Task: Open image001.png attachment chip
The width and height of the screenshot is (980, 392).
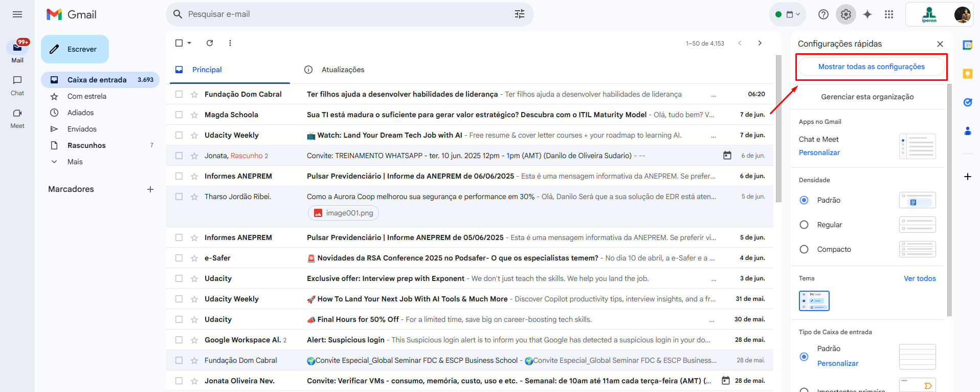Action: pos(343,213)
